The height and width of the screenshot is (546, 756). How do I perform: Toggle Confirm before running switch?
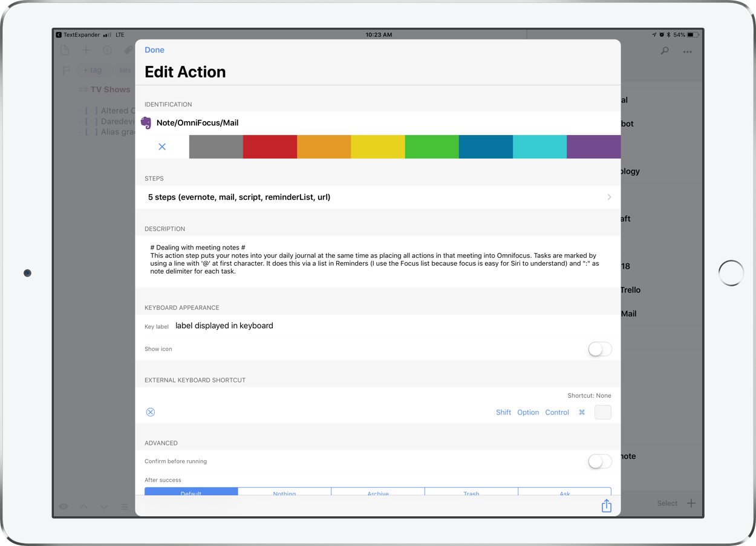600,461
